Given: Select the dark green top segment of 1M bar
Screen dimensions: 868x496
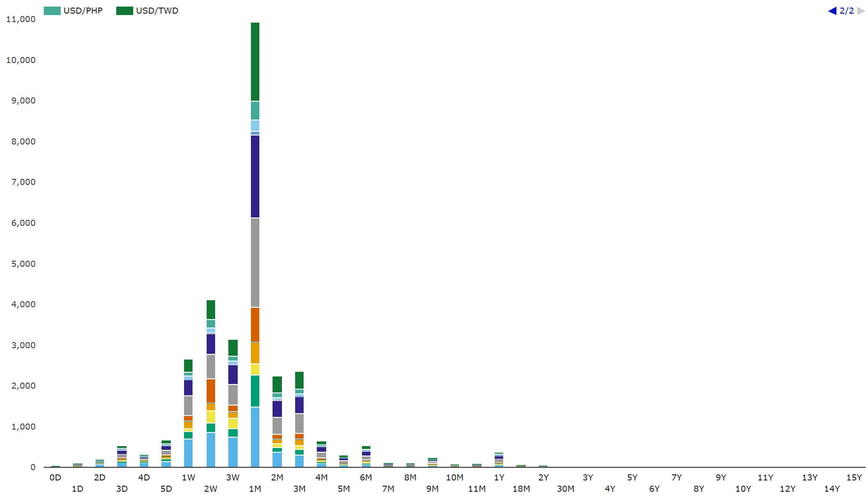Looking at the screenshot, I should (x=255, y=61).
